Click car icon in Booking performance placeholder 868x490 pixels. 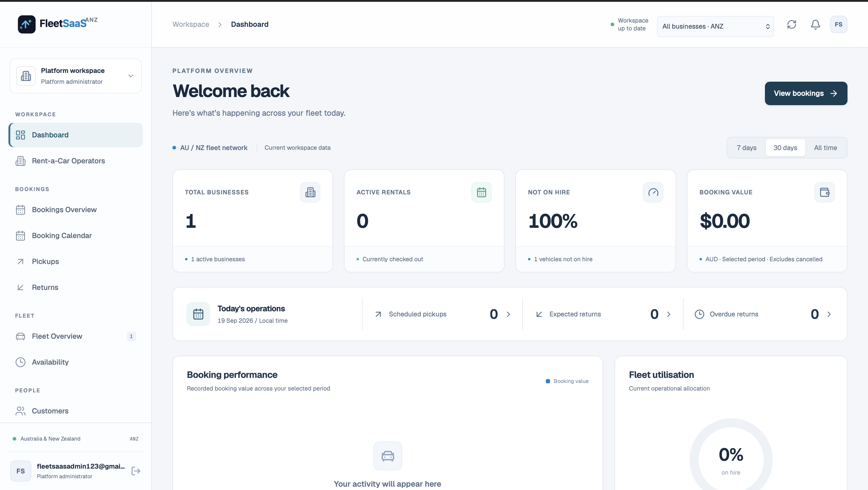pyautogui.click(x=388, y=456)
